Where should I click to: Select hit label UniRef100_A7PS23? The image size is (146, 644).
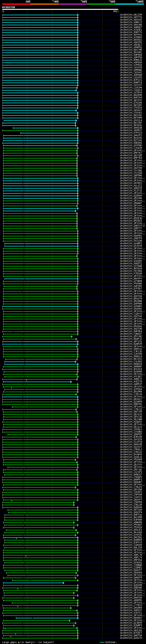click(131, 133)
